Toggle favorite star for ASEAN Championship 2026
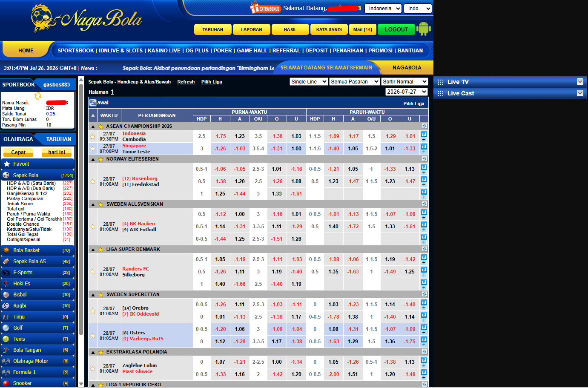 [x=101, y=126]
